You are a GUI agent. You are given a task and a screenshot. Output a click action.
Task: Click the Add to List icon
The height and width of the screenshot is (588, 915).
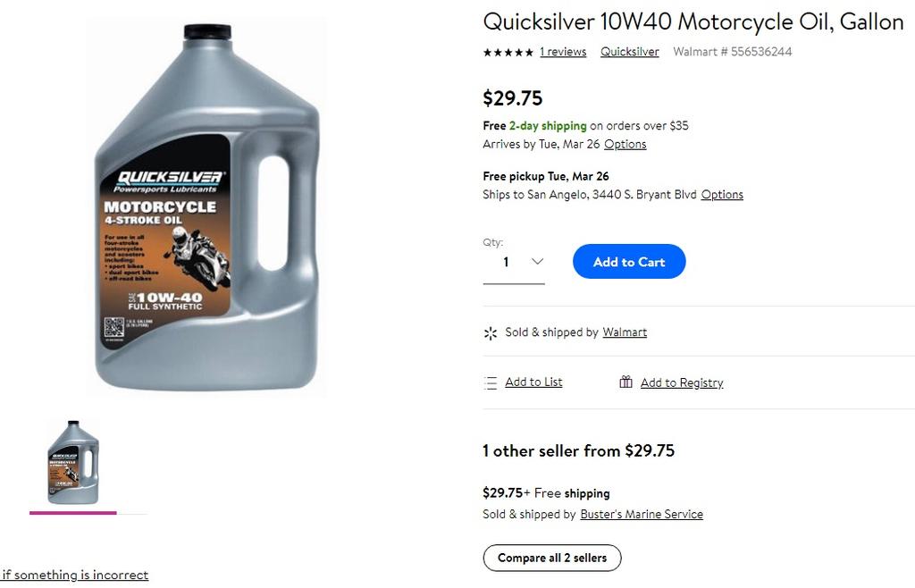[x=491, y=382]
